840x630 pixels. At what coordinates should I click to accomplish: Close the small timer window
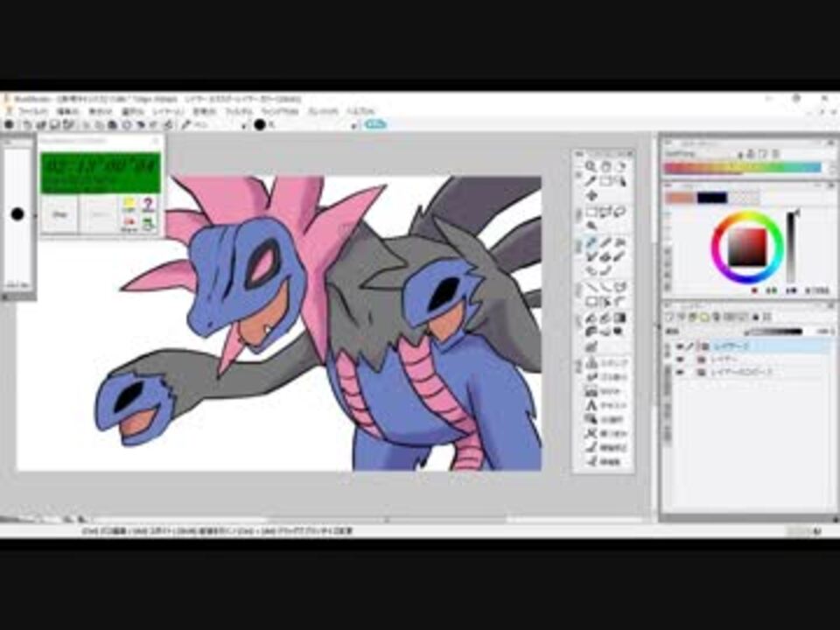(x=157, y=141)
